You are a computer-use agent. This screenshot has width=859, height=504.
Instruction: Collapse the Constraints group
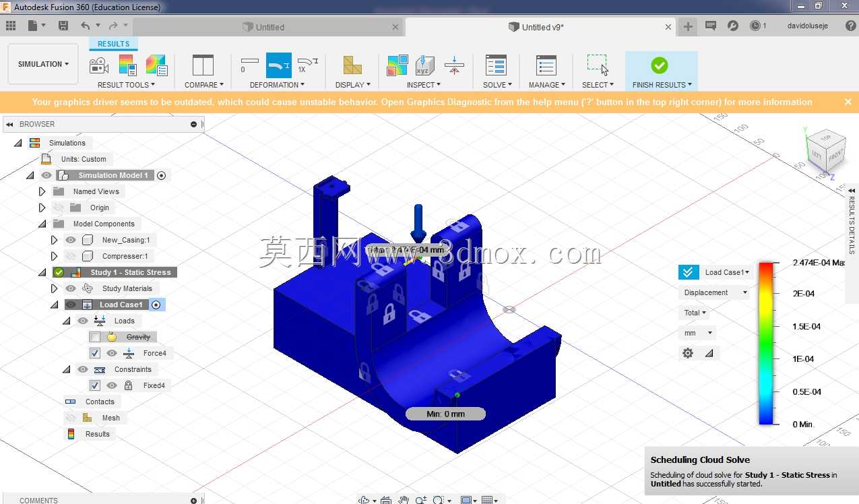pos(66,369)
